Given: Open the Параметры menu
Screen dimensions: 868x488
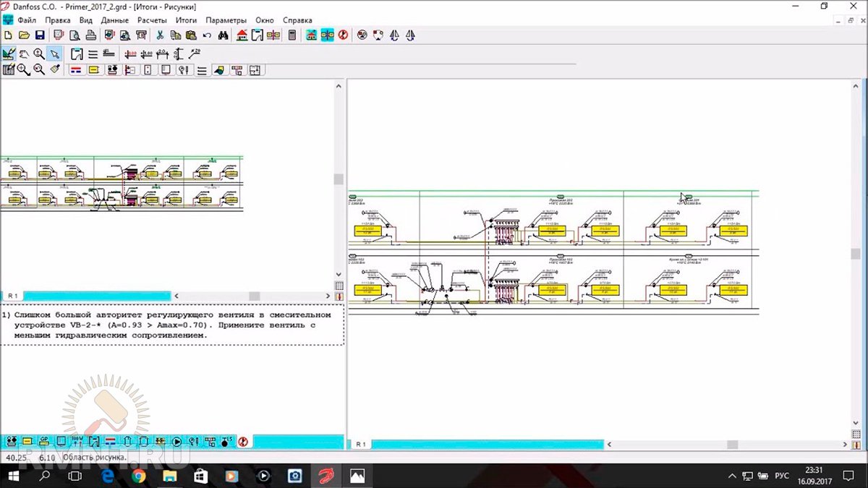Looking at the screenshot, I should (226, 20).
